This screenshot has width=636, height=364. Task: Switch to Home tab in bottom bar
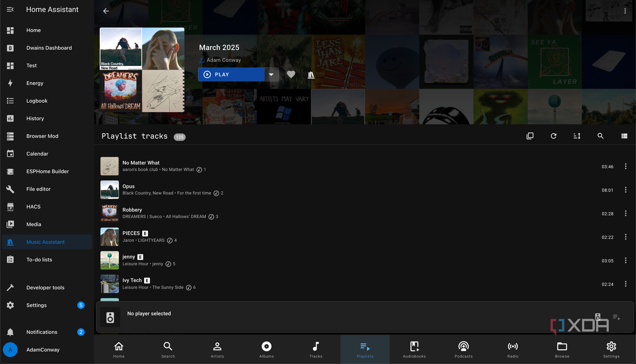pyautogui.click(x=119, y=349)
